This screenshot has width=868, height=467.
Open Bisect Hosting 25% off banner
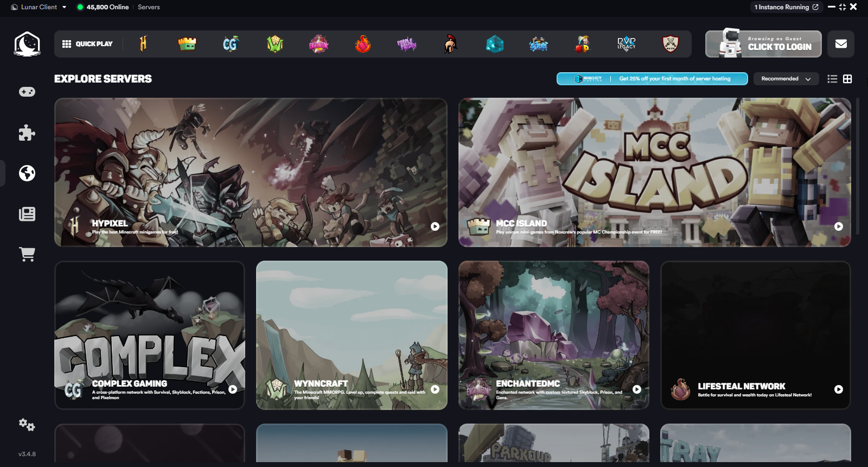[x=652, y=79]
